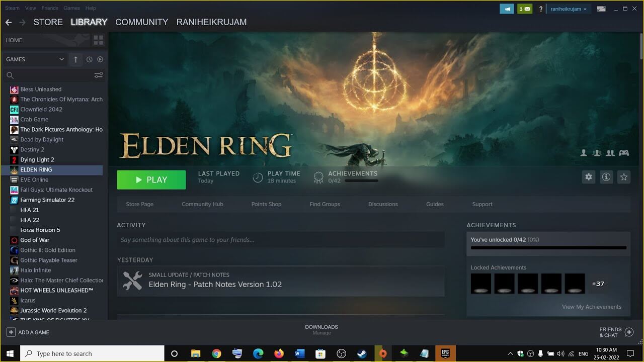This screenshot has height=362, width=644.
Task: Select Farming Simulator 22 in game list
Action: pos(55,200)
